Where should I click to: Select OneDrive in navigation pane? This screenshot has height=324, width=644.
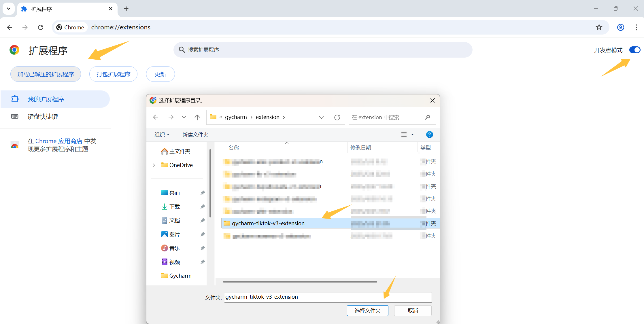(x=177, y=165)
